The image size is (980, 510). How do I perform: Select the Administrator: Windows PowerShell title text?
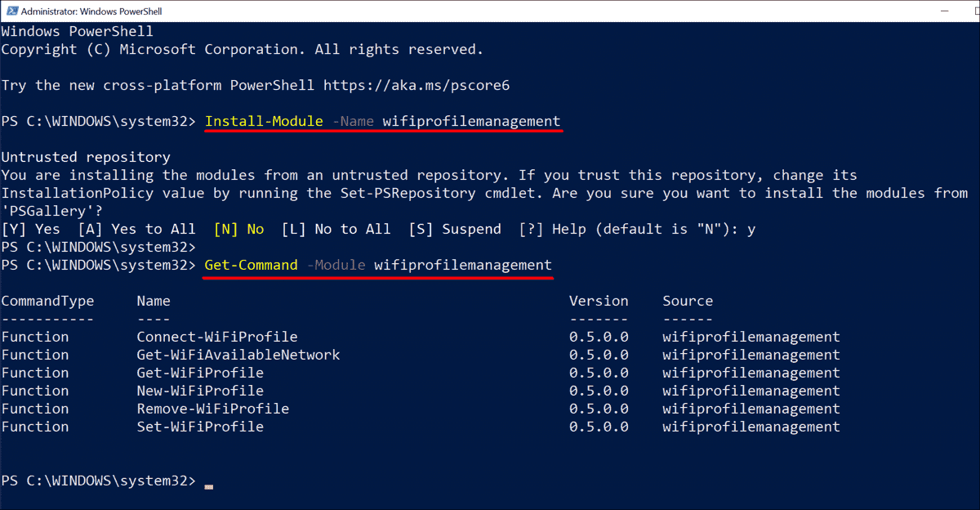(x=92, y=11)
